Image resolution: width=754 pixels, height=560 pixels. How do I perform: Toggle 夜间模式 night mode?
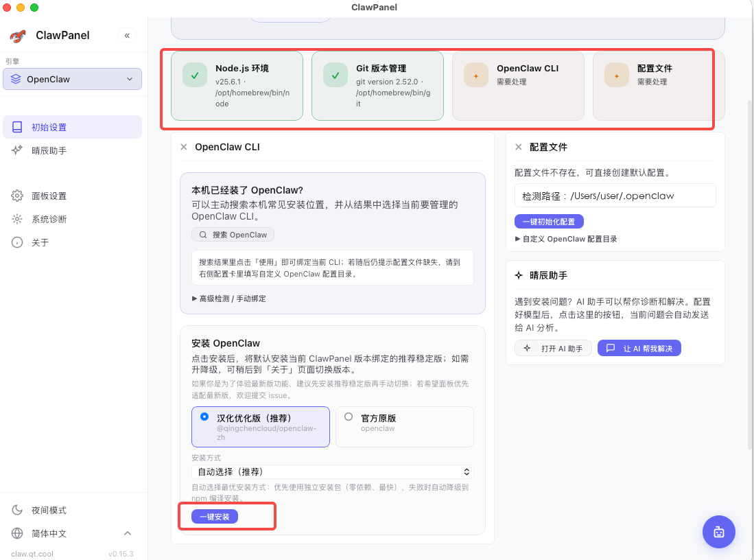point(72,510)
